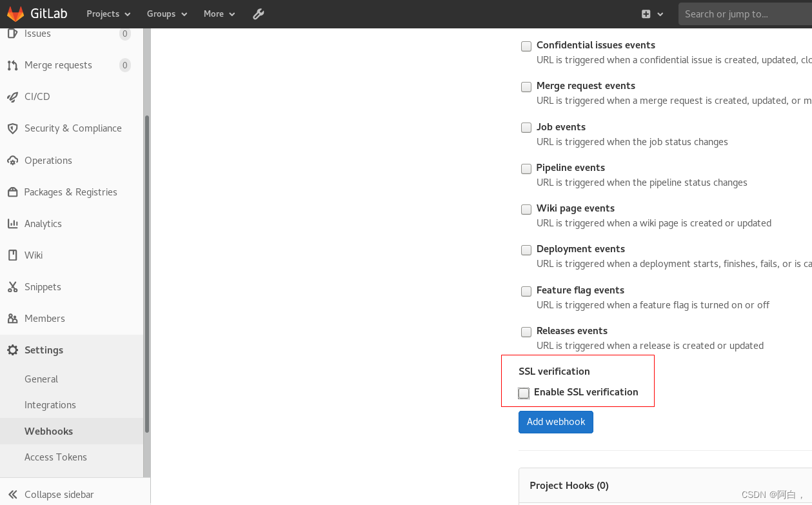This screenshot has width=812, height=505.
Task: Open Packages & Registries
Action: coord(71,192)
